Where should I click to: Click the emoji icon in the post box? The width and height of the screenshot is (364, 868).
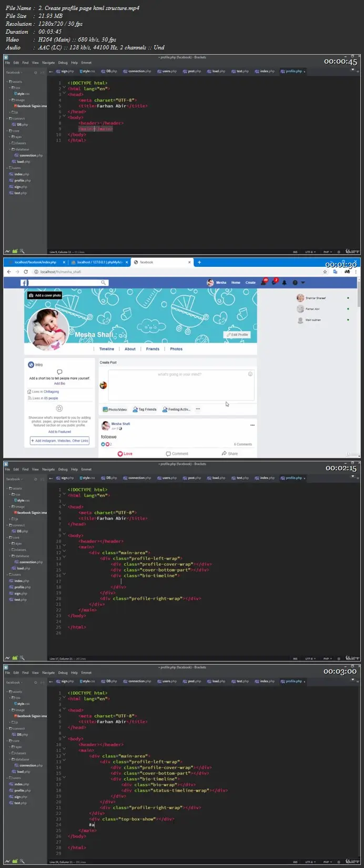point(250,374)
